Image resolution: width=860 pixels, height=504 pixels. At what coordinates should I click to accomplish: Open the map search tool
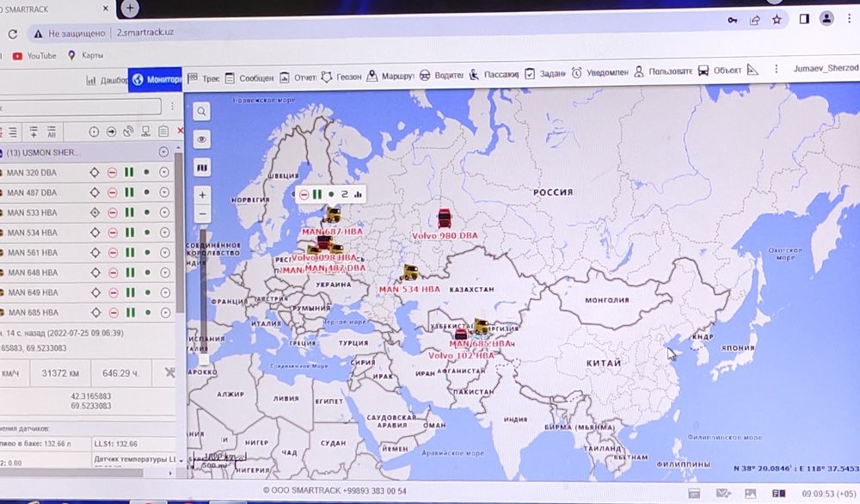point(202,111)
